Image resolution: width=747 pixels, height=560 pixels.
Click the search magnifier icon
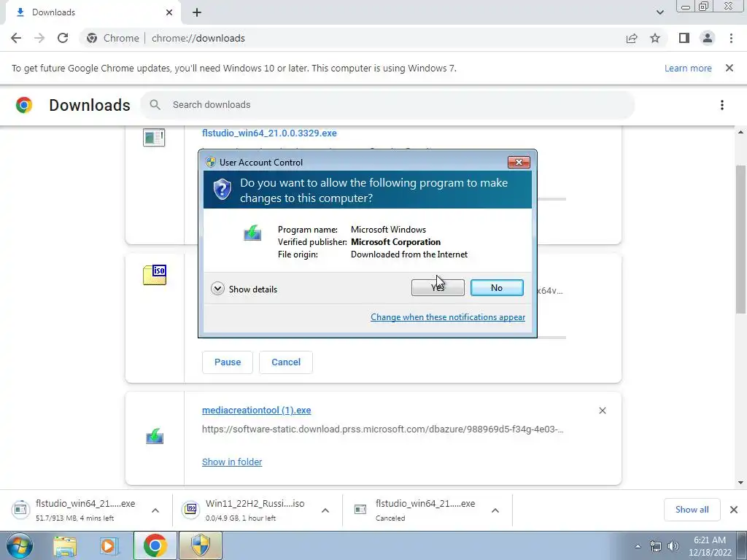[x=155, y=105]
